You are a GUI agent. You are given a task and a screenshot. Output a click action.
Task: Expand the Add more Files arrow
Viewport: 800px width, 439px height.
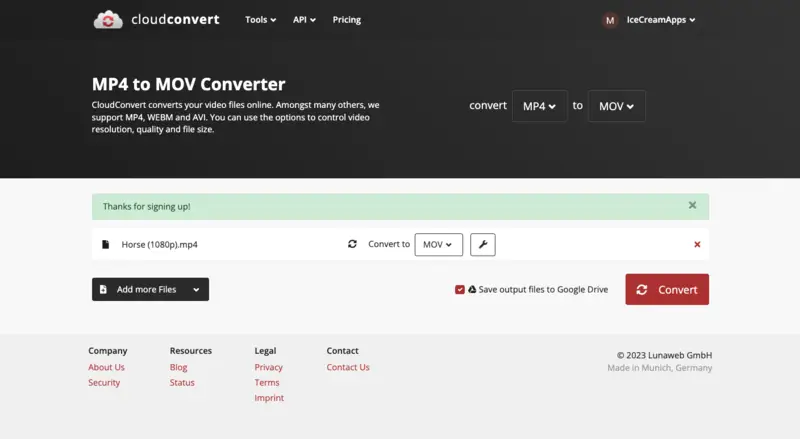point(196,289)
